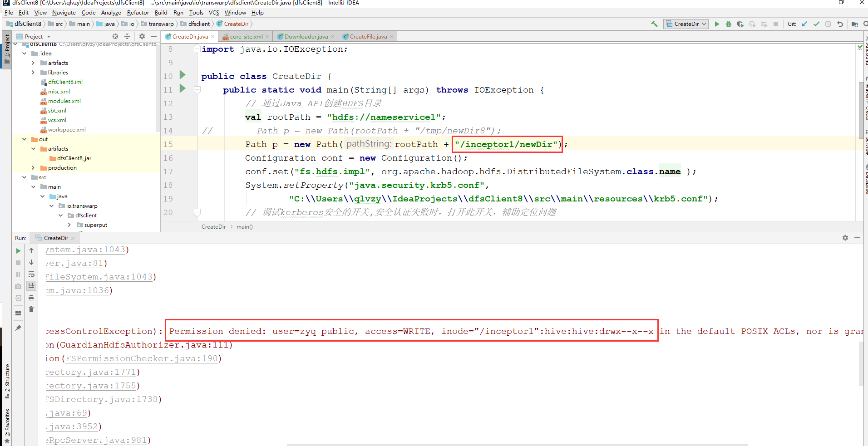Switch to the CreateFile.java tab
The width and height of the screenshot is (868, 446).
point(368,37)
